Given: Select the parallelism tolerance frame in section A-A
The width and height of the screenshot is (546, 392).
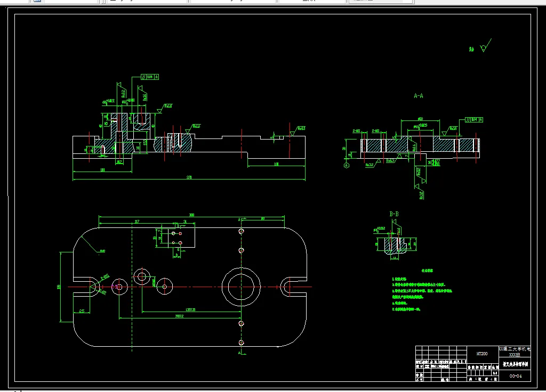Looking at the screenshot, I should pos(474,120).
